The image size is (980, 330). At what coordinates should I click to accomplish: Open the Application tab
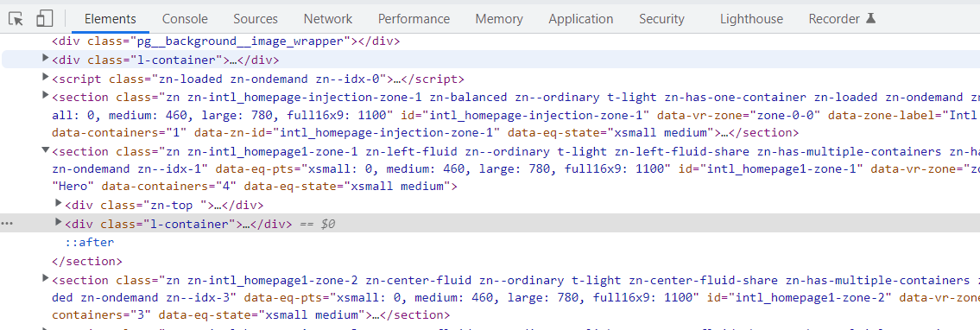[580, 19]
